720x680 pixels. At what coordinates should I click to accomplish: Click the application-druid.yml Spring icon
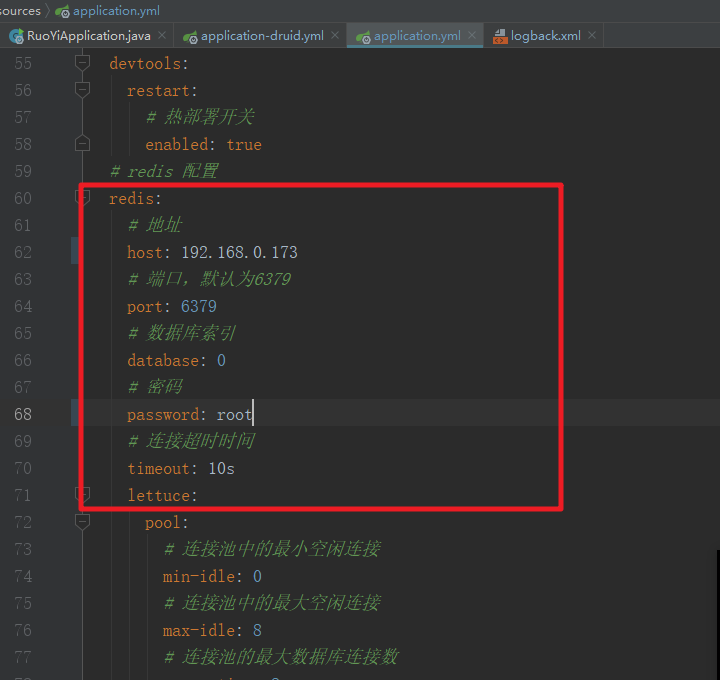(x=190, y=37)
